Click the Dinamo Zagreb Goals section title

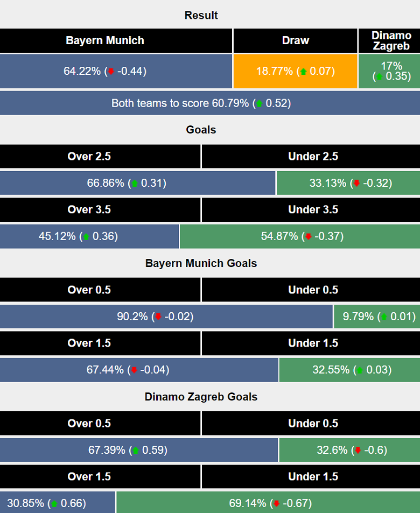click(201, 397)
